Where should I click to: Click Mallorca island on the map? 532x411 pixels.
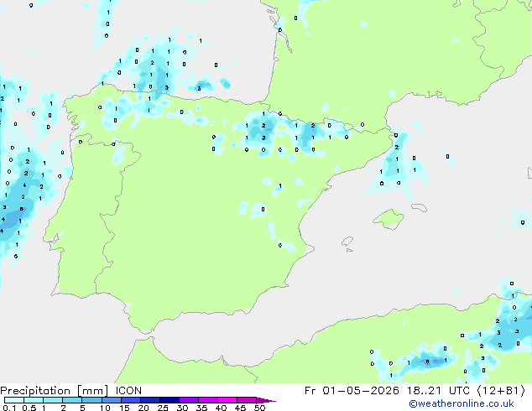point(389,219)
